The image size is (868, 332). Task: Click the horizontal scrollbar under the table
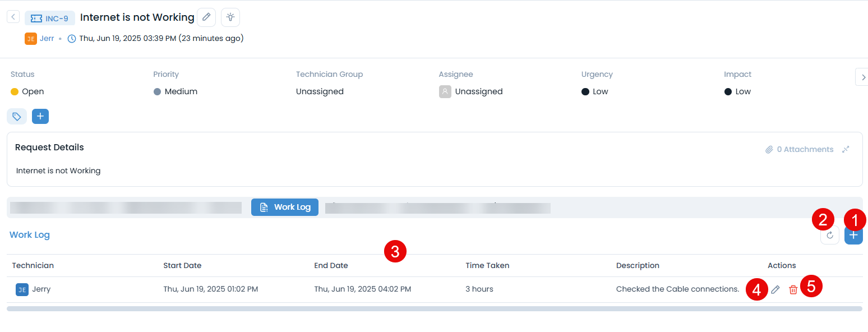[x=434, y=308]
